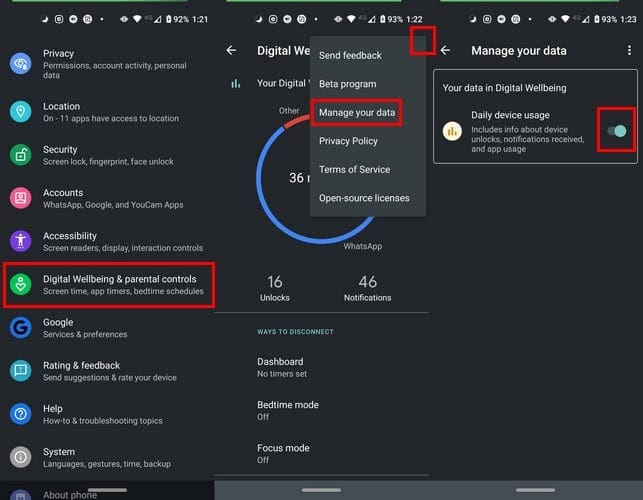Image resolution: width=643 pixels, height=500 pixels.
Task: Tap the Security padlock icon
Action: [x=21, y=155]
